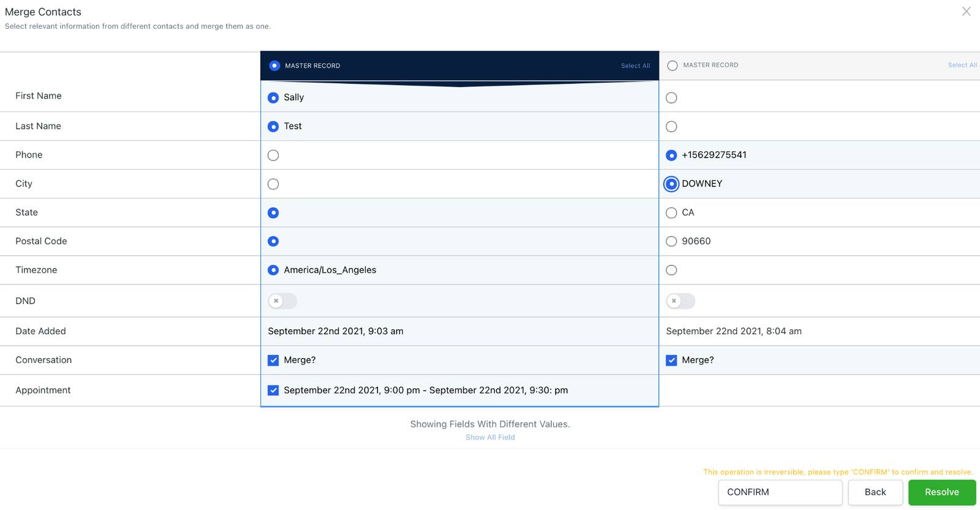Toggle DND switch in left column

282,301
